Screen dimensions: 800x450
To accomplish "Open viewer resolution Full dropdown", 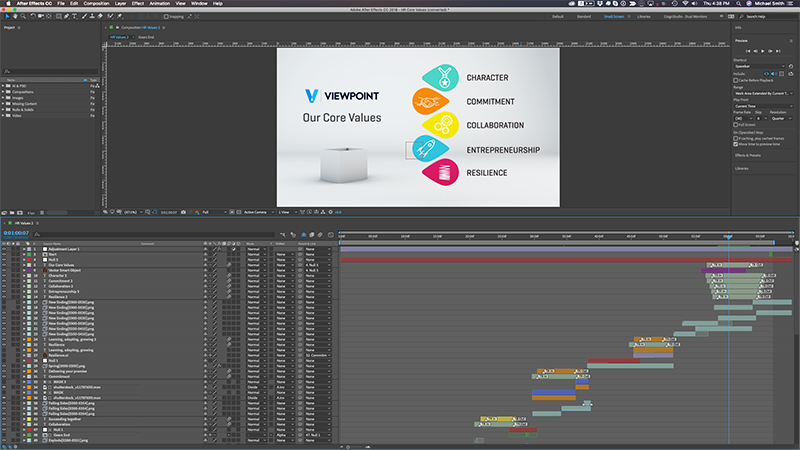I will pyautogui.click(x=214, y=212).
